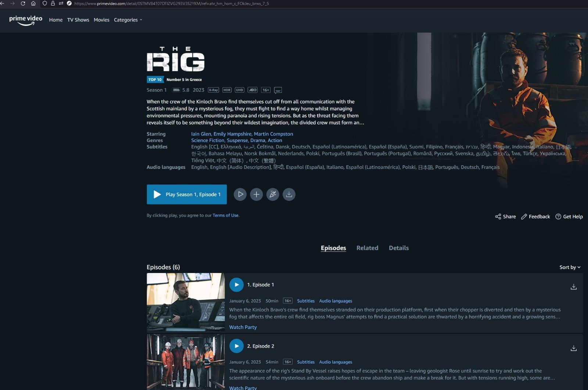Click the HDR badge
The width and height of the screenshot is (588, 390).
(227, 90)
